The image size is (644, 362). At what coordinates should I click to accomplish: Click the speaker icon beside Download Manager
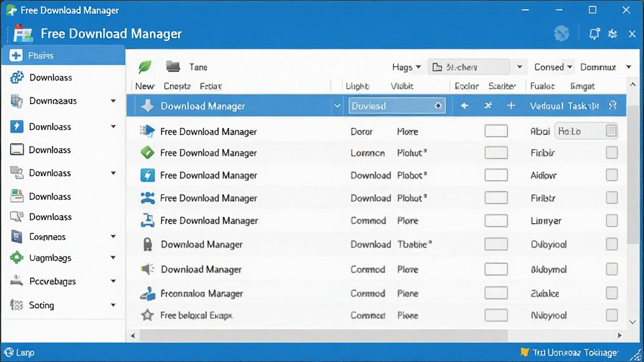tap(147, 269)
